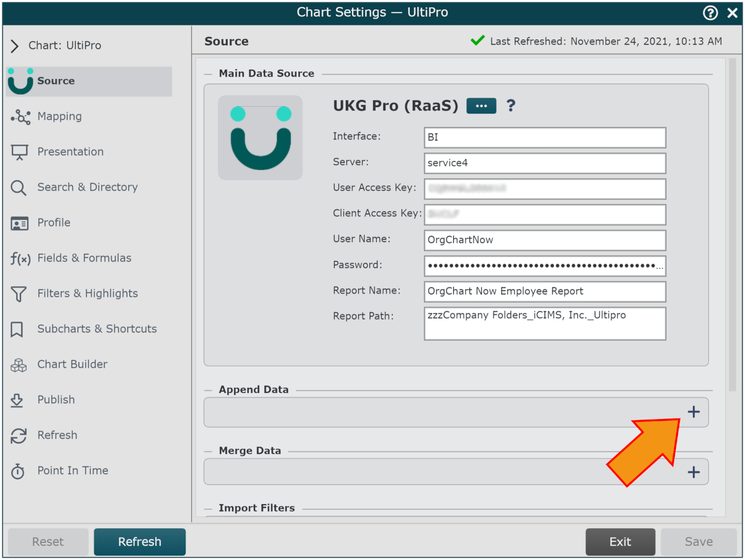This screenshot has height=560, width=745.
Task: Click the UKG Pro ellipsis button
Action: click(x=481, y=106)
